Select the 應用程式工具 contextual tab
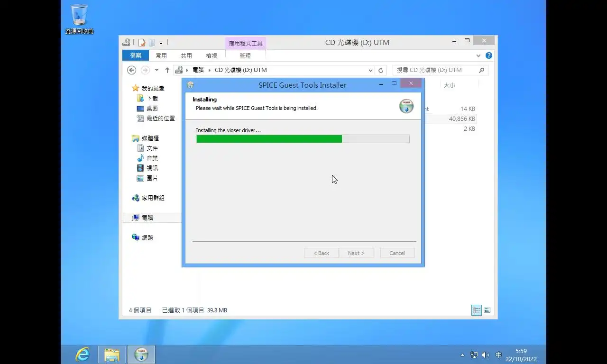The image size is (607, 364). point(246,43)
